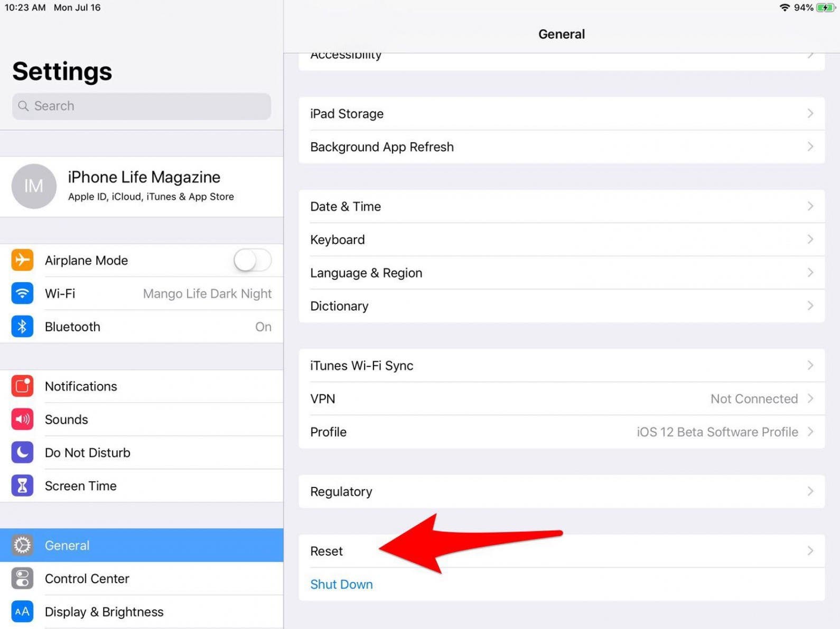
Task: Expand Reset row chevron
Action: coord(810,551)
